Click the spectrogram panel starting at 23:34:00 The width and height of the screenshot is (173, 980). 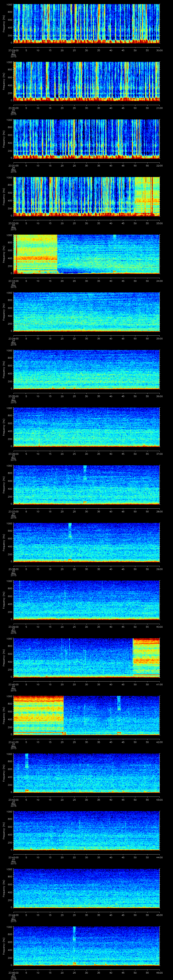[86, 312]
